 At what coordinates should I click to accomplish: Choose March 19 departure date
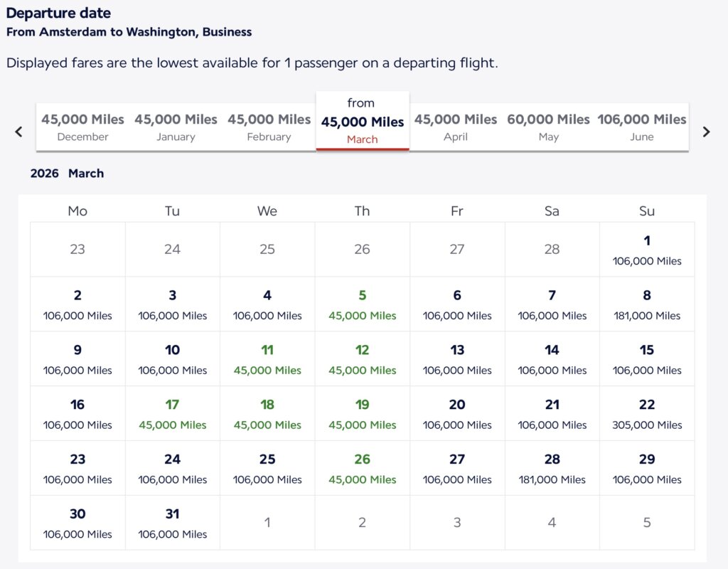(x=362, y=414)
